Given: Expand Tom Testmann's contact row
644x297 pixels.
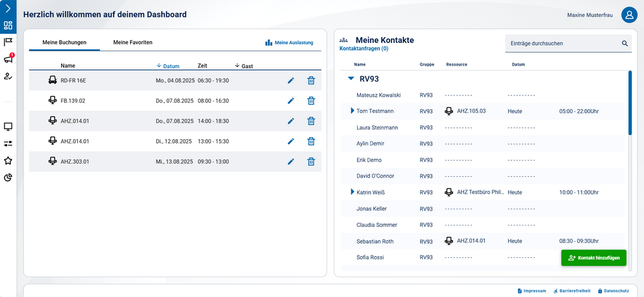Looking at the screenshot, I should tap(353, 111).
